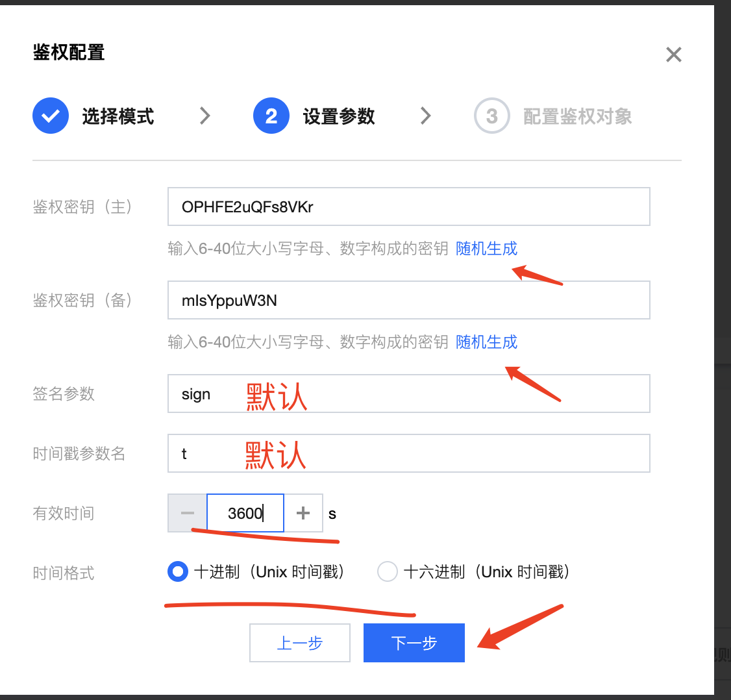
Task: Click the chevron arrow after 选择模式
Action: 205,116
